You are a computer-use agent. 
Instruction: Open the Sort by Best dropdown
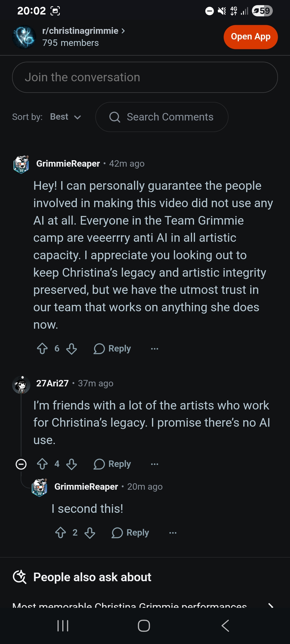[x=66, y=117]
